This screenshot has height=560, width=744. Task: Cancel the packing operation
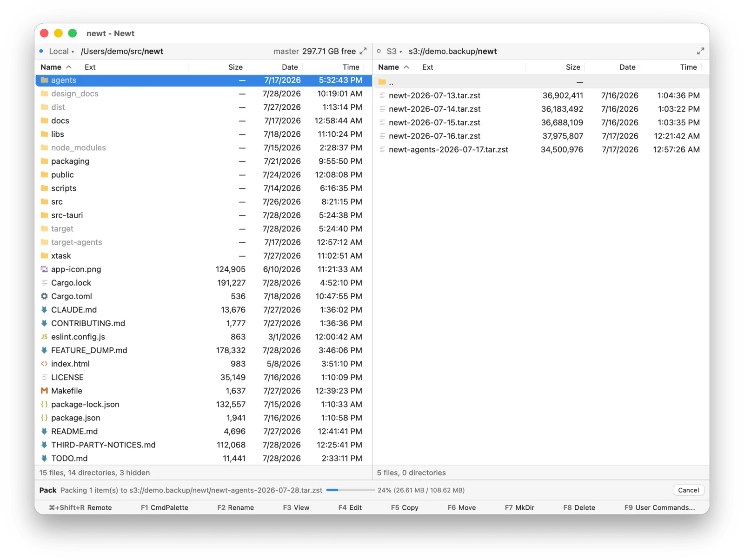(688, 490)
